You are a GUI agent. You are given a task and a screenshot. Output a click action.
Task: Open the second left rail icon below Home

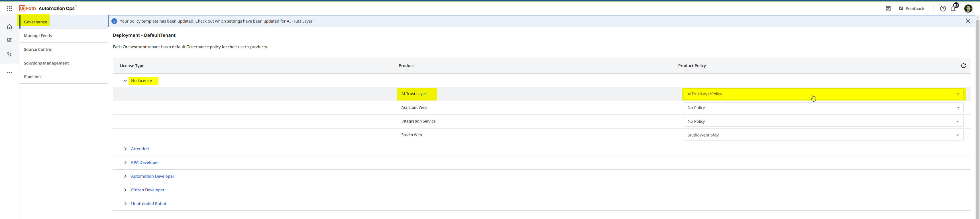click(x=9, y=40)
